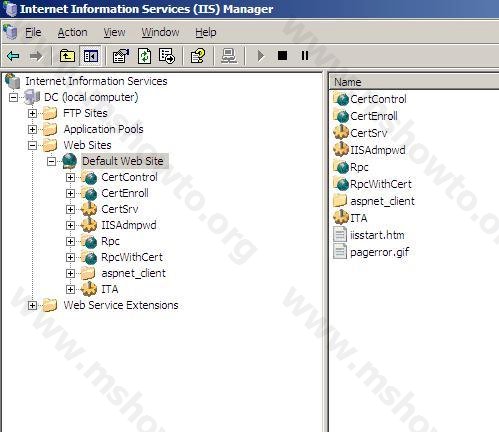Screen dimensions: 499x432
Task: Click the ITA gear icon in tree
Action: point(89,289)
